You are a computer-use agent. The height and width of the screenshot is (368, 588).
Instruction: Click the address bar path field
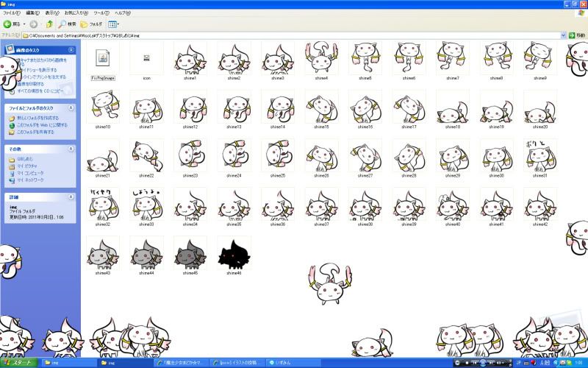pos(294,35)
